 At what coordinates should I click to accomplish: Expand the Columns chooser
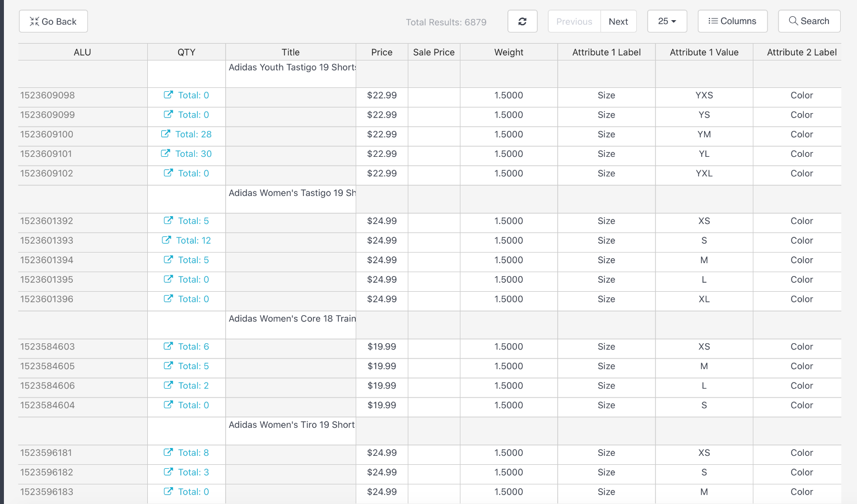pyautogui.click(x=733, y=21)
